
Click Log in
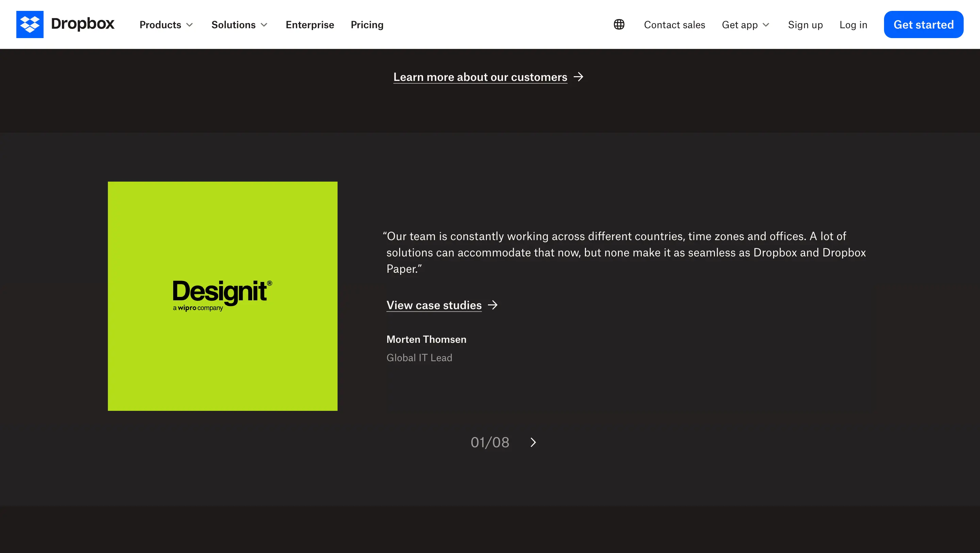point(853,25)
